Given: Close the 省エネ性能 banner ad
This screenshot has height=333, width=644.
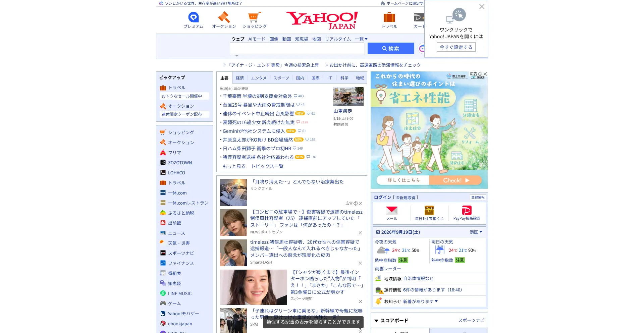Looking at the screenshot, I should click(485, 74).
